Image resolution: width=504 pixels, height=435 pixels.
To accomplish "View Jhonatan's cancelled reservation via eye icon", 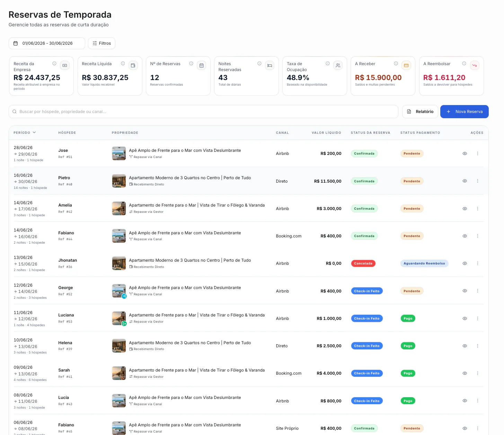I will (x=465, y=263).
